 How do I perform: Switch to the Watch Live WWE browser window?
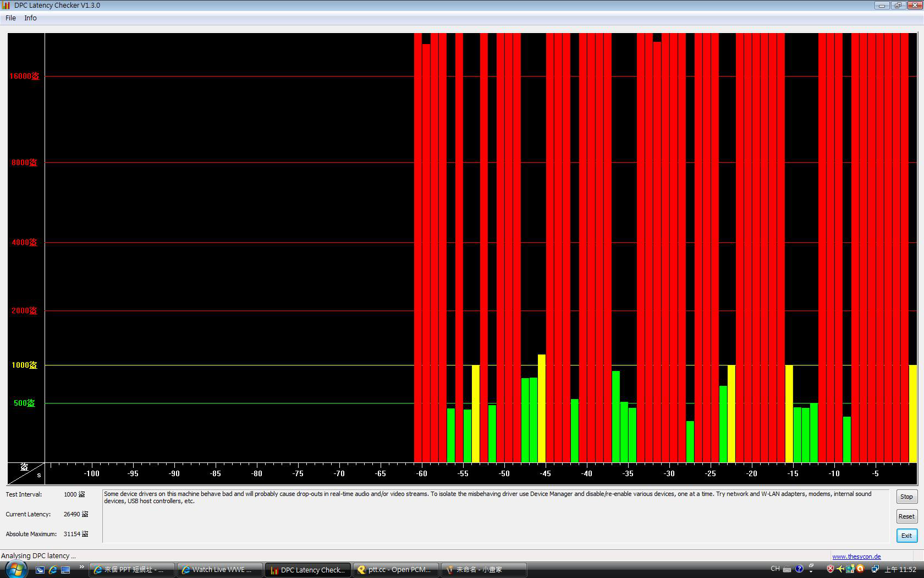[x=220, y=570]
